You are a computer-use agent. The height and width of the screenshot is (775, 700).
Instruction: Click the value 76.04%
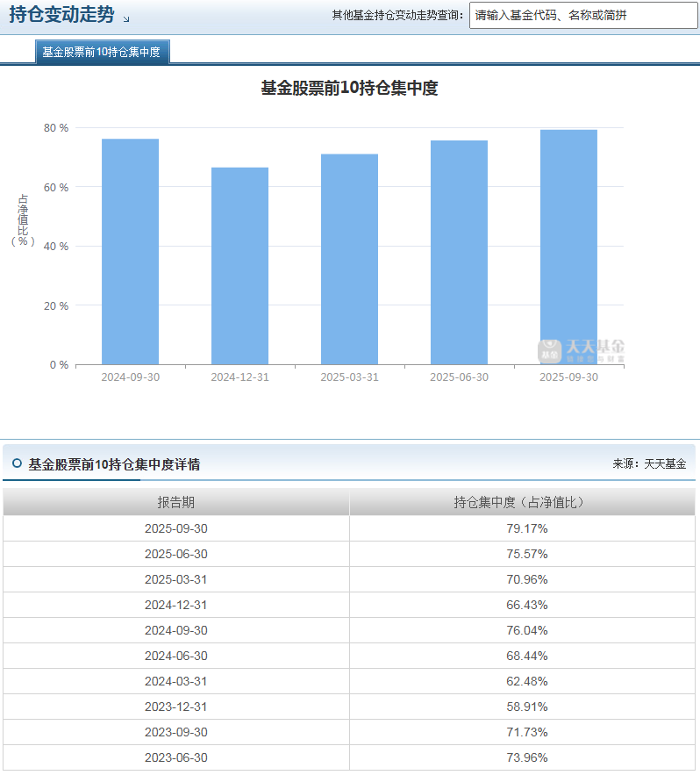pos(527,630)
